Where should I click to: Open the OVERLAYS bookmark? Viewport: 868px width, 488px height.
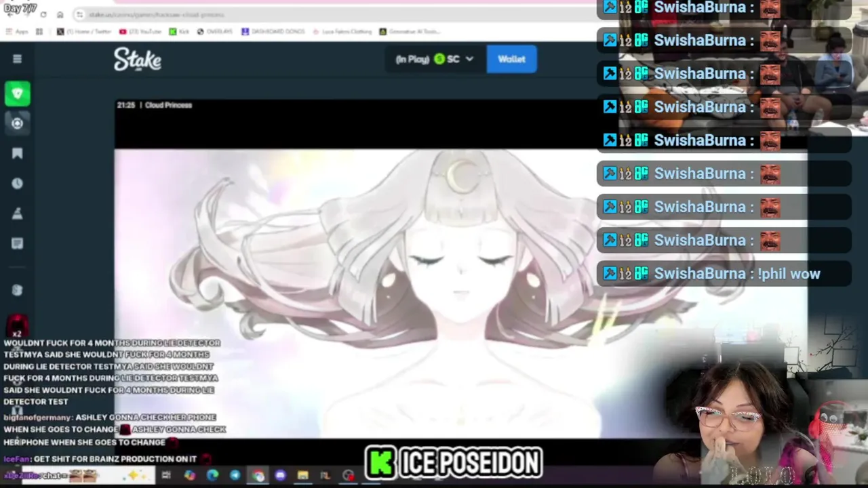click(x=215, y=31)
